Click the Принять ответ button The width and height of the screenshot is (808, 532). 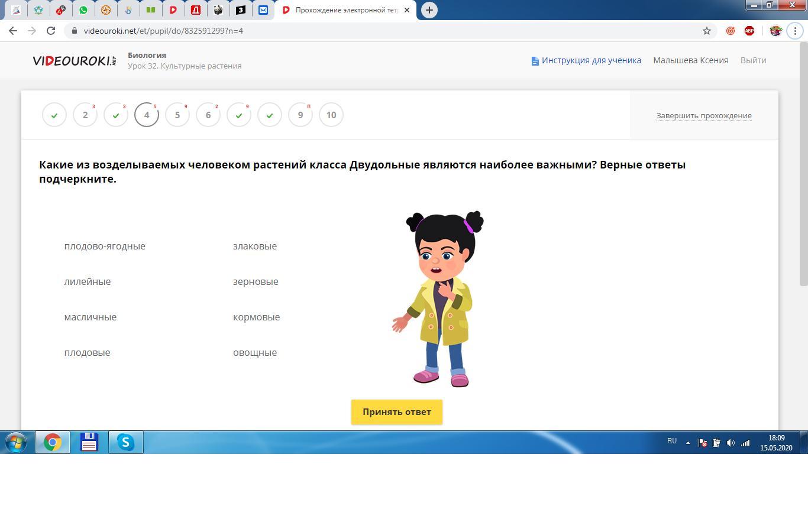click(397, 412)
